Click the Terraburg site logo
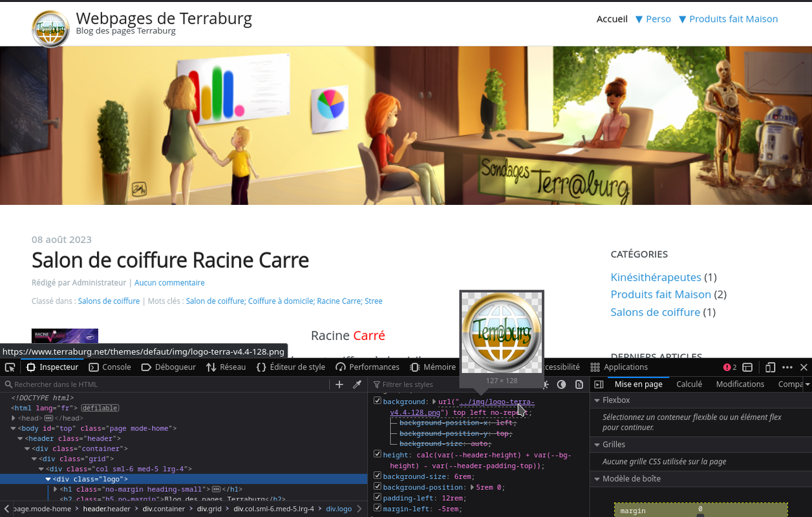 50,29
